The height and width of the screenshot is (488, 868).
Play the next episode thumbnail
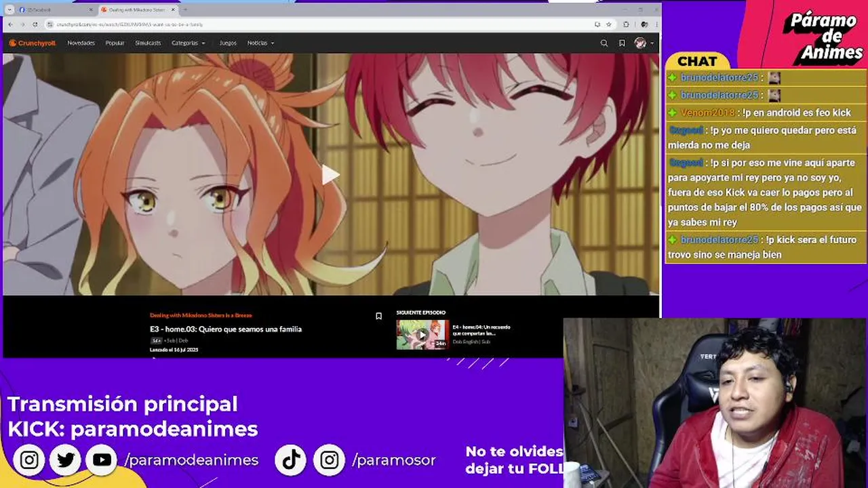[x=422, y=334]
